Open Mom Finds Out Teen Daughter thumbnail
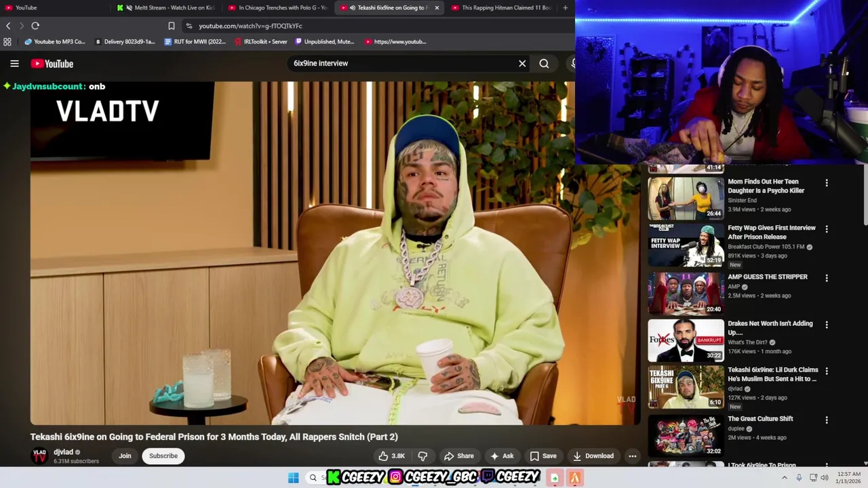 pyautogui.click(x=686, y=198)
